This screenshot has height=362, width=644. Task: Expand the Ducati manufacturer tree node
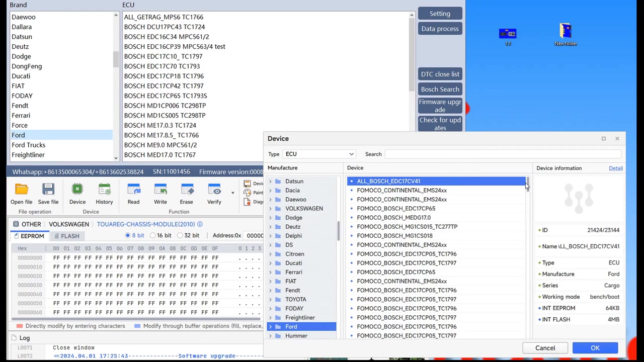(271, 263)
